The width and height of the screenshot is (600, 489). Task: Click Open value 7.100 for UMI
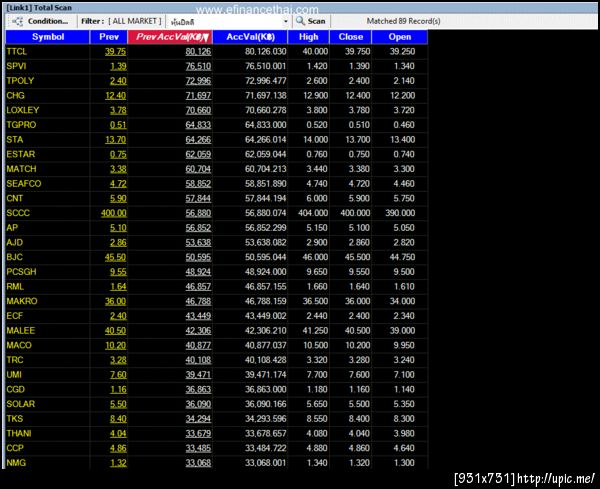404,375
